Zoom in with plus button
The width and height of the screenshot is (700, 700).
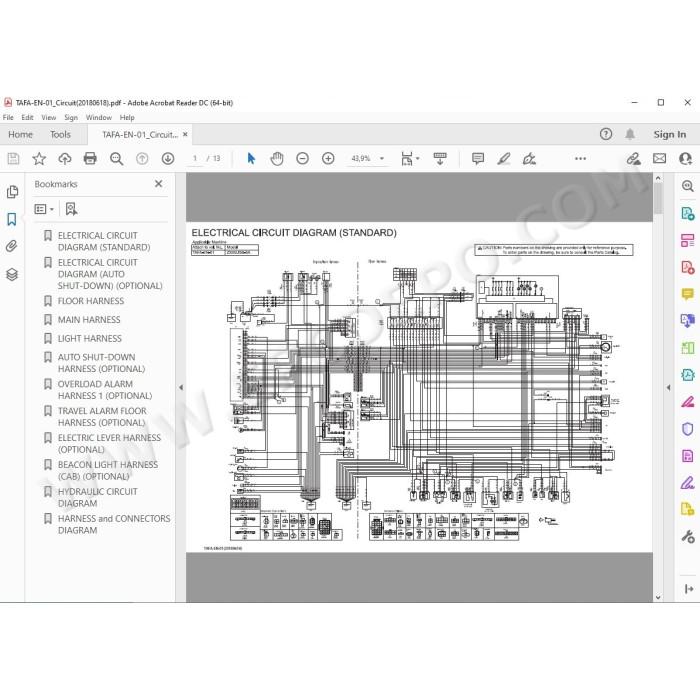328,158
